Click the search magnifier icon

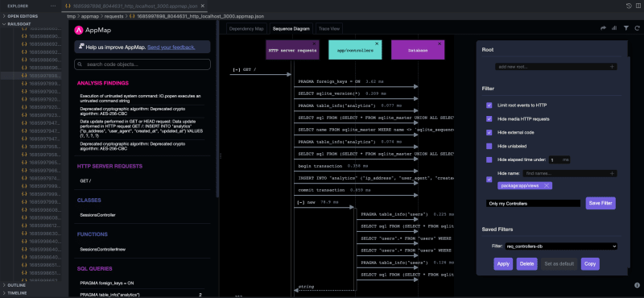(x=80, y=64)
